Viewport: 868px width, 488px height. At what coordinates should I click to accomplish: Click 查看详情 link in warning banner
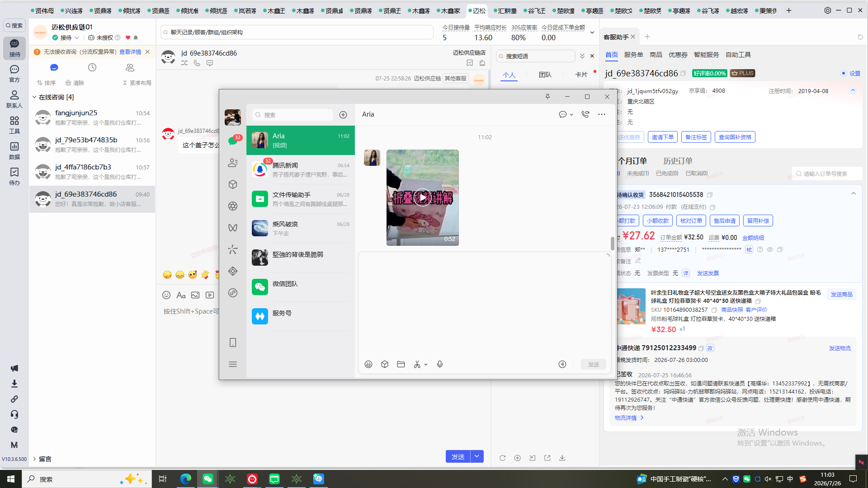pos(130,52)
